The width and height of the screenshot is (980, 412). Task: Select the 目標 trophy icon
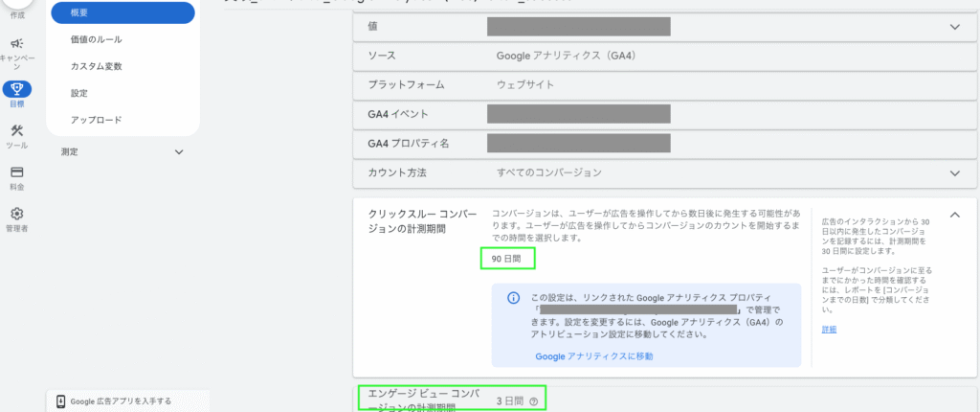click(17, 89)
